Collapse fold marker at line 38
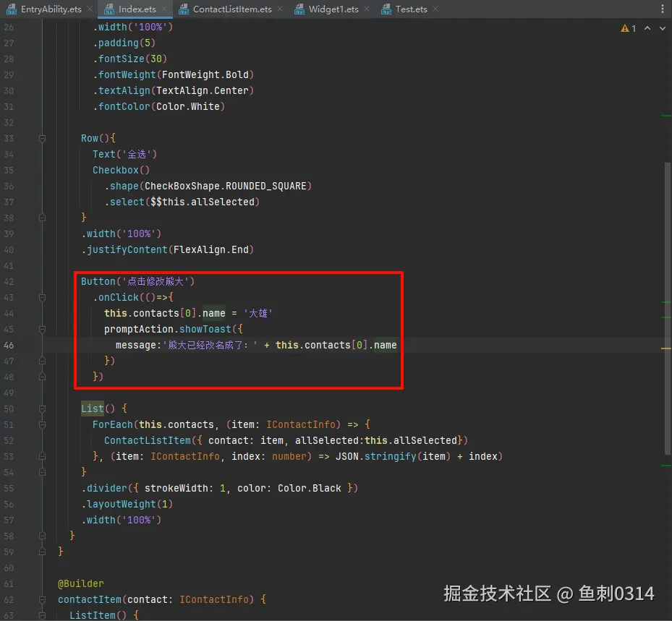 tap(42, 218)
